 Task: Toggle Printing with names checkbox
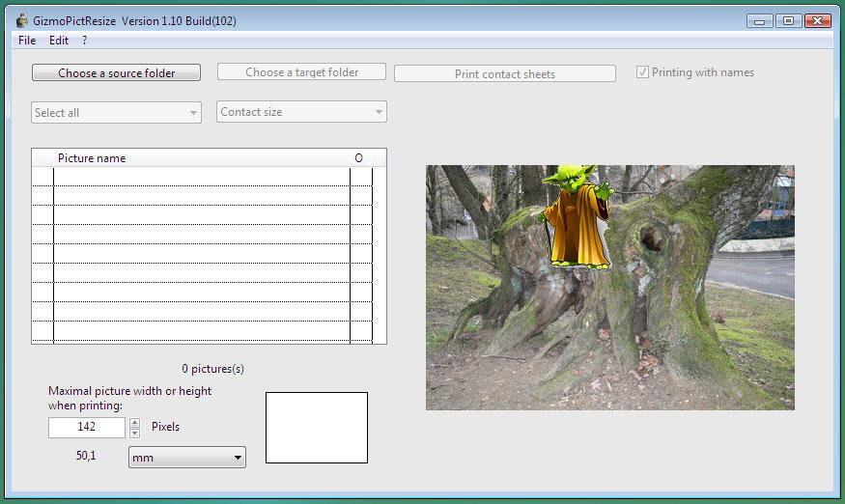tap(642, 72)
